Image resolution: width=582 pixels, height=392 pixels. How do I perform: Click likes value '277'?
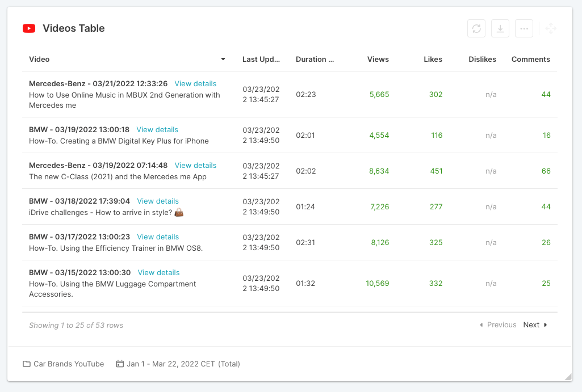[x=436, y=207]
